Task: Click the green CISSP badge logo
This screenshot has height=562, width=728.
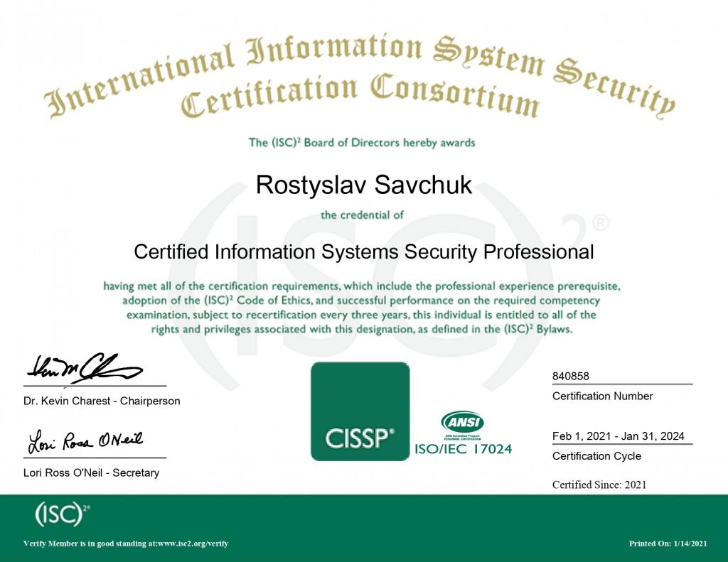Action: click(360, 411)
